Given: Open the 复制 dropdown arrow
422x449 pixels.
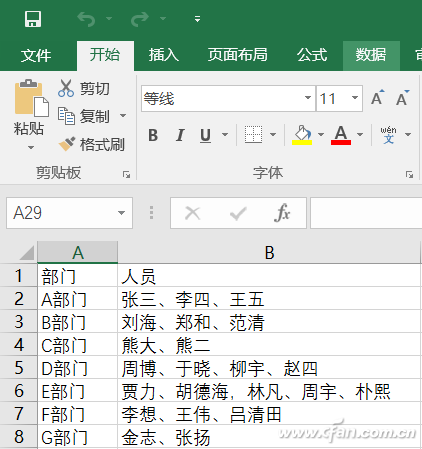Looking at the screenshot, I should click(x=123, y=116).
